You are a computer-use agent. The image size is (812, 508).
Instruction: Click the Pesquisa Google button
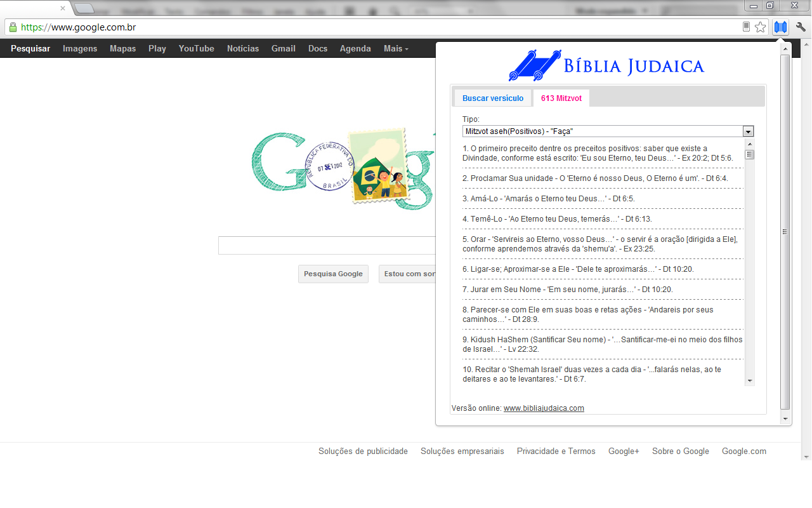(333, 274)
